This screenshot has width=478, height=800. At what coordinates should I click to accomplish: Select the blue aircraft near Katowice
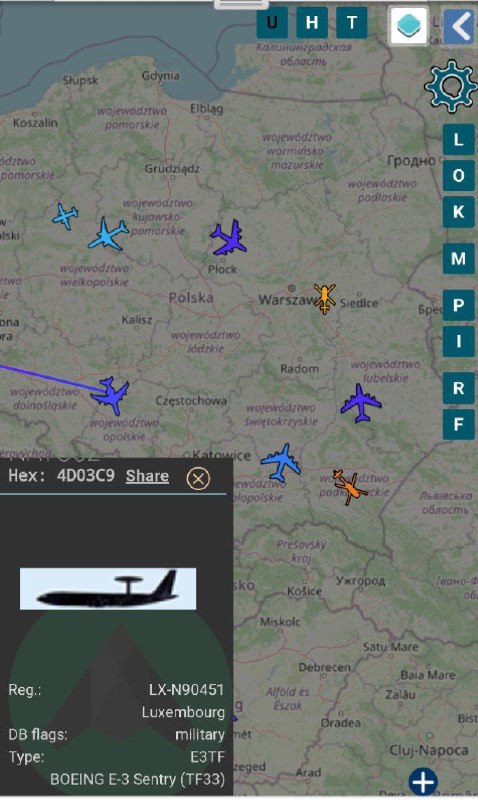pyautogui.click(x=281, y=462)
